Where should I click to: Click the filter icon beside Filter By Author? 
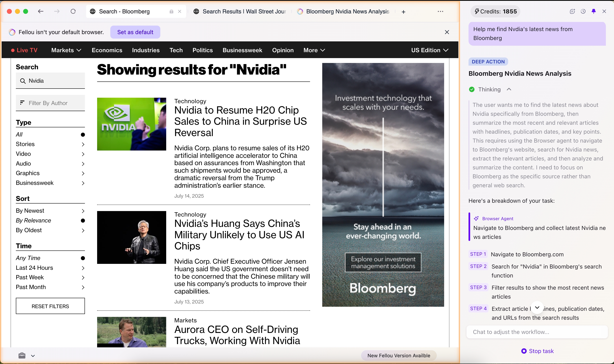click(x=22, y=103)
